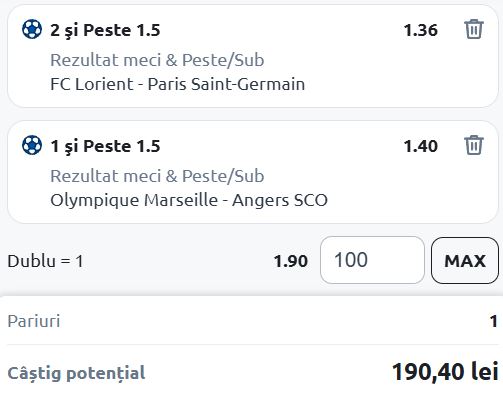Select Olympique Marseille - Angers SCO match name

pos(189,200)
